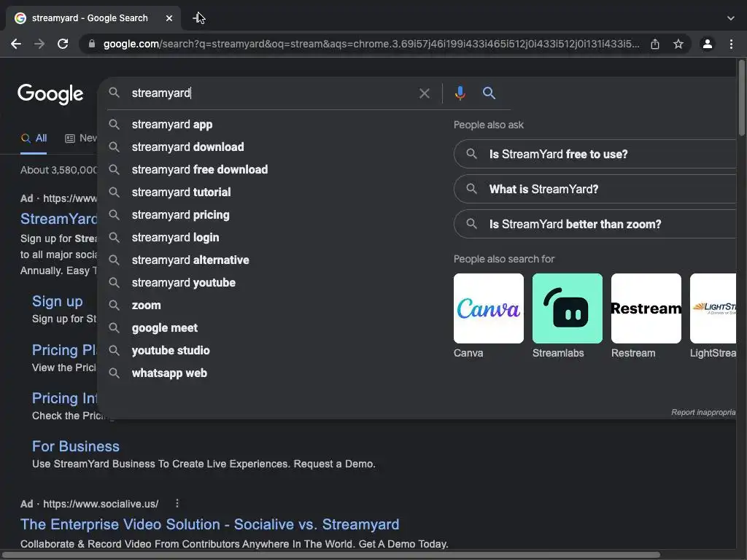Image resolution: width=747 pixels, height=560 pixels.
Task: Click magnifier icon beside whatsapp web
Action: (x=114, y=373)
